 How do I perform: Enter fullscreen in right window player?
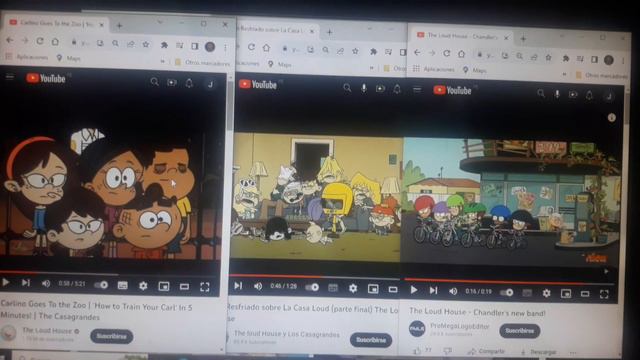point(604,294)
